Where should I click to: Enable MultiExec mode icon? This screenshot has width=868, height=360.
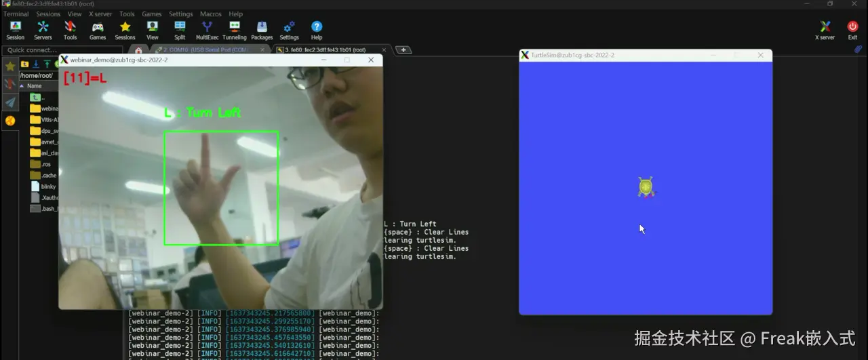[x=207, y=31]
